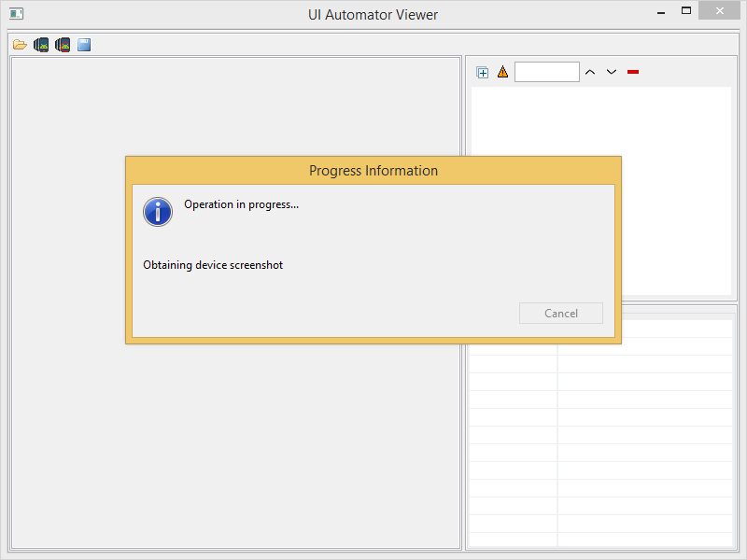This screenshot has width=747, height=560.
Task: Click the compressed hierarchy Device Screenshot icon
Action: pos(63,45)
